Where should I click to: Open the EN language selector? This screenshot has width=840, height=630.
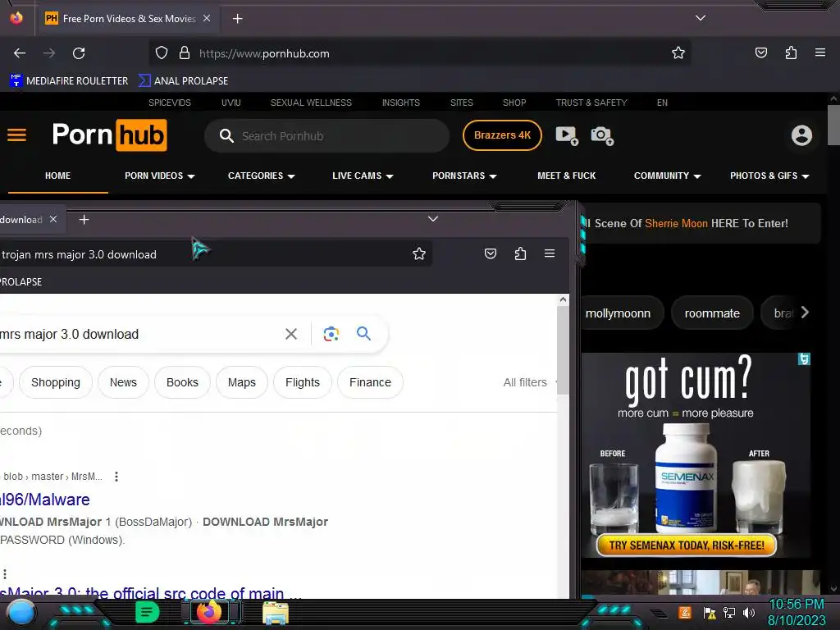tap(662, 103)
